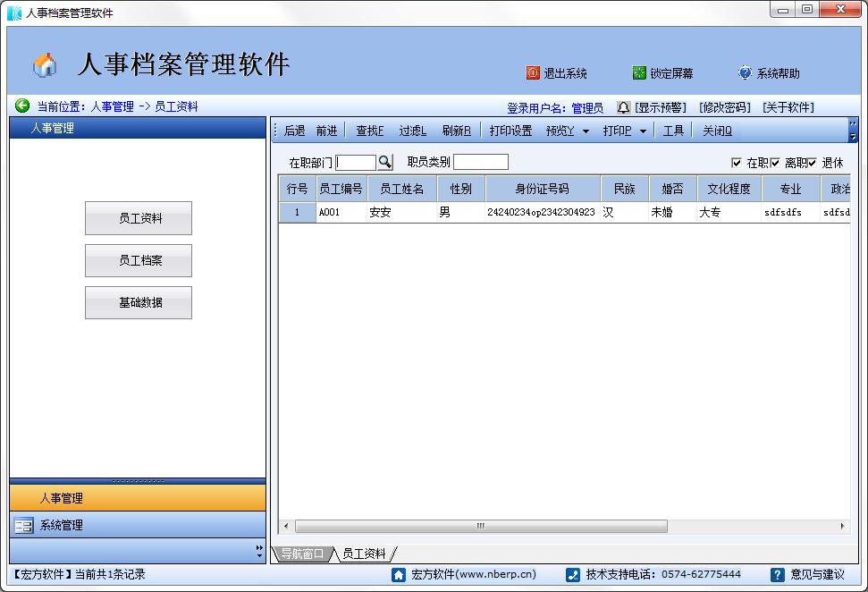The width and height of the screenshot is (868, 592).
Task: Open the 打印P dropdown arrow
Action: tap(644, 131)
